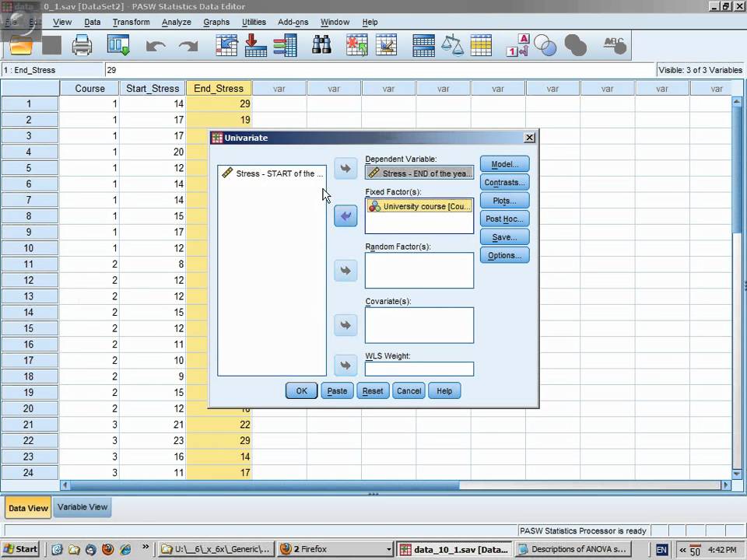Open the Transform menu

point(131,22)
